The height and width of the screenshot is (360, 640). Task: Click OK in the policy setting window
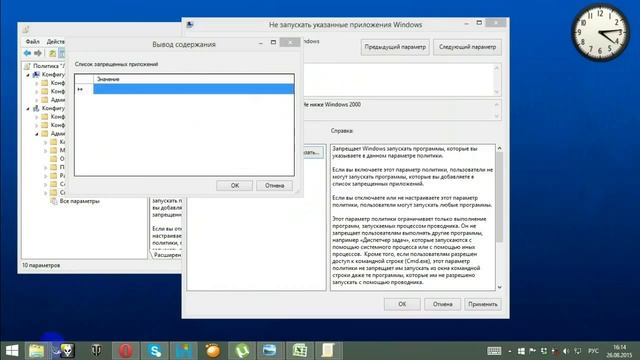coord(402,304)
